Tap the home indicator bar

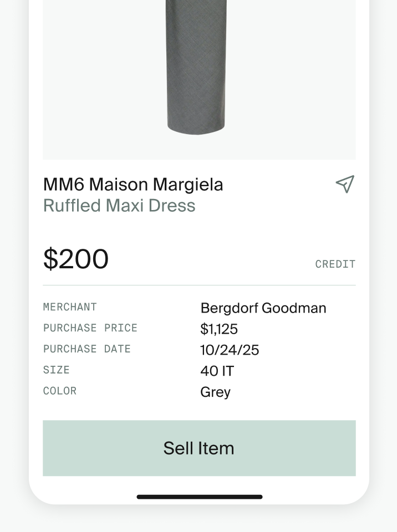199,497
